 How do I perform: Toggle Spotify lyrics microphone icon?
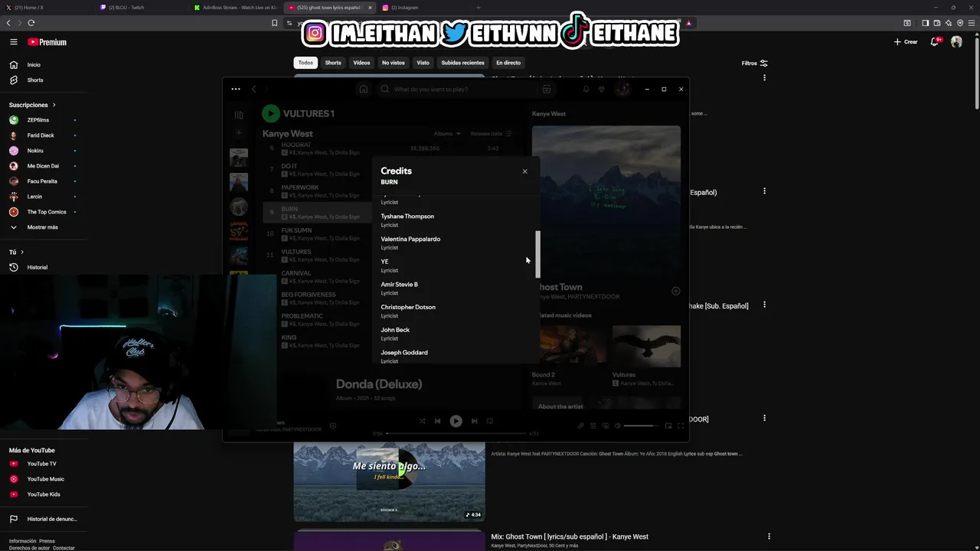click(x=580, y=425)
